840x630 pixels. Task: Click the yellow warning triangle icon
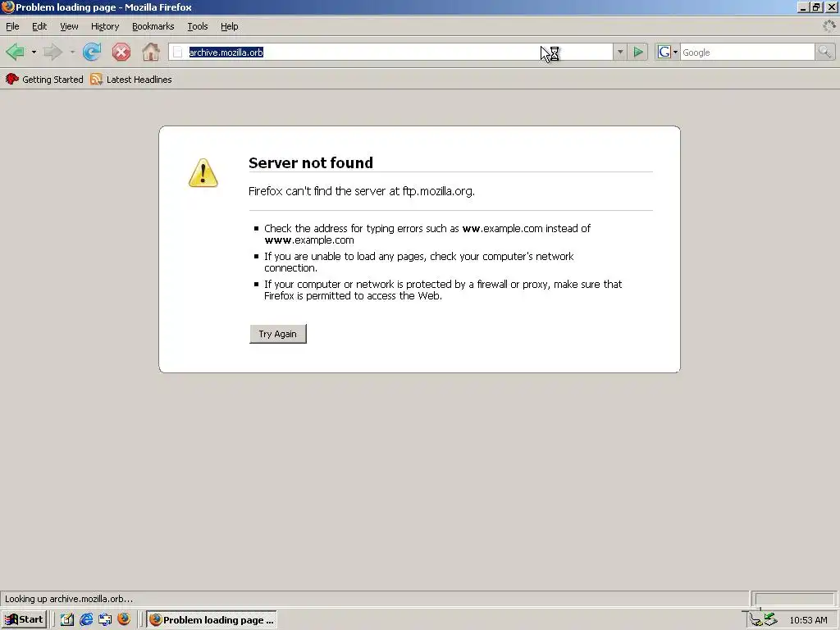click(203, 172)
